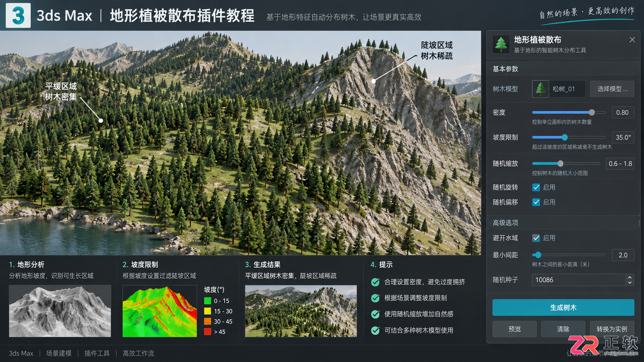644x362 pixels.
Task: Collapse the 基本参数 section header
Action: pyautogui.click(x=505, y=69)
